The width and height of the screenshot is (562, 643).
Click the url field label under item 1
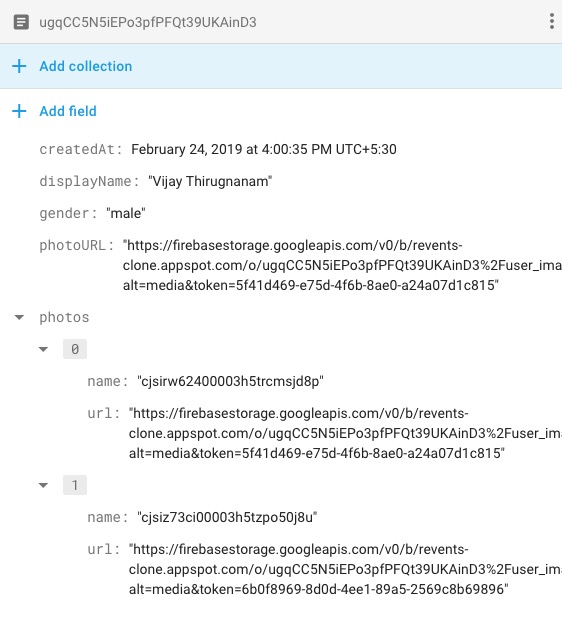pyautogui.click(x=103, y=550)
